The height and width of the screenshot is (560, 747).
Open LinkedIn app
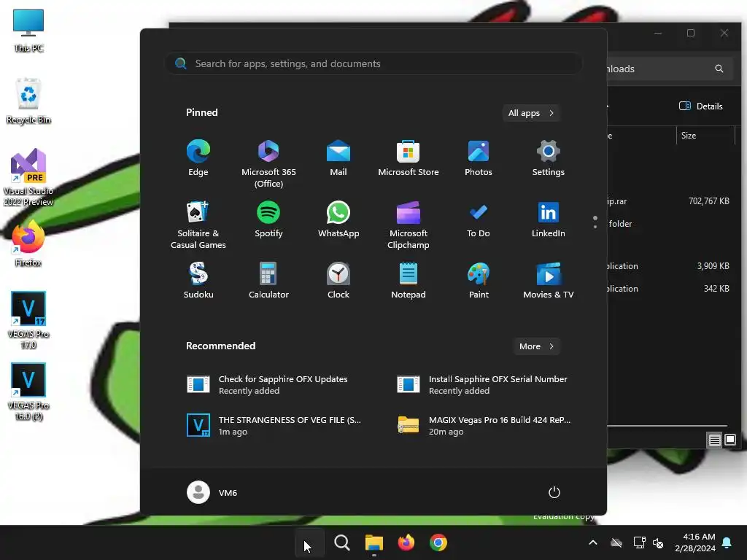coord(549,219)
